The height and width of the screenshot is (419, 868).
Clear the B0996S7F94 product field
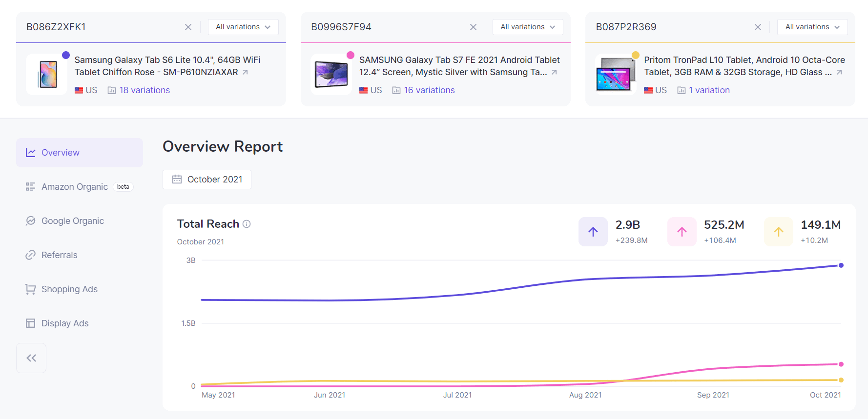pos(473,27)
